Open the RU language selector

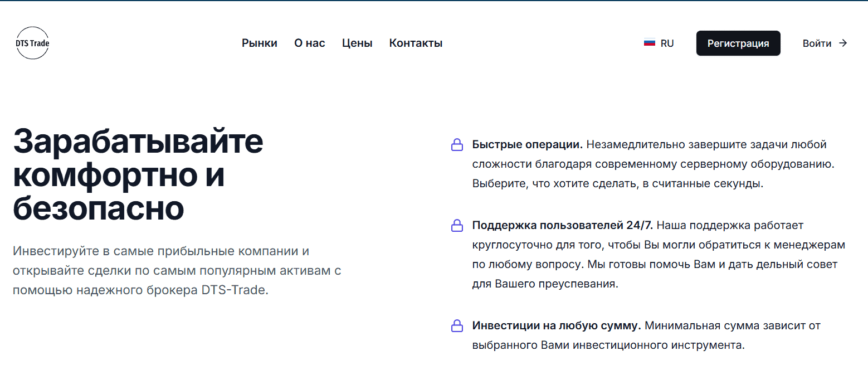click(667, 43)
